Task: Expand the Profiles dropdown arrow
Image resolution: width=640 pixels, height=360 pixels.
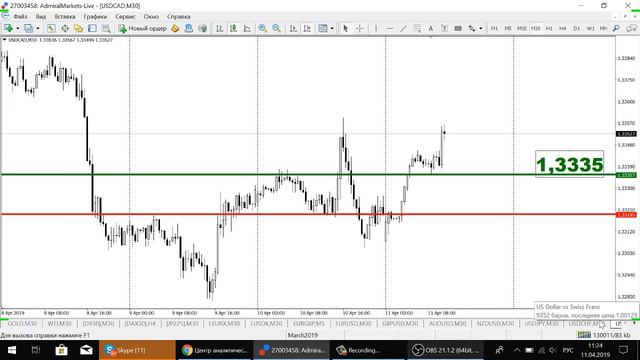Action: coord(38,29)
